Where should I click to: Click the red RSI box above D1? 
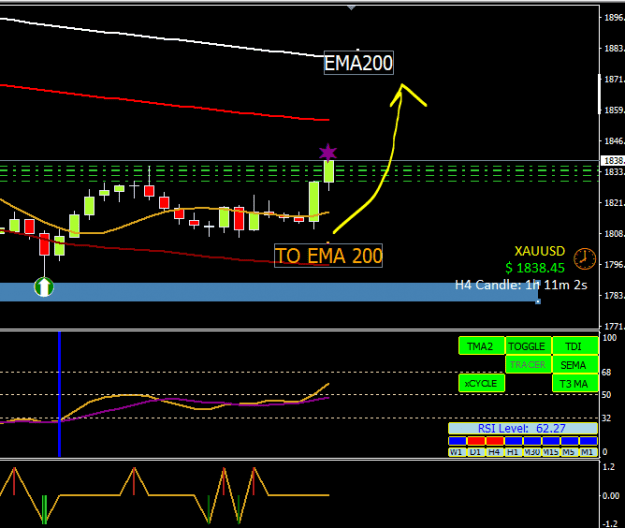tap(476, 441)
